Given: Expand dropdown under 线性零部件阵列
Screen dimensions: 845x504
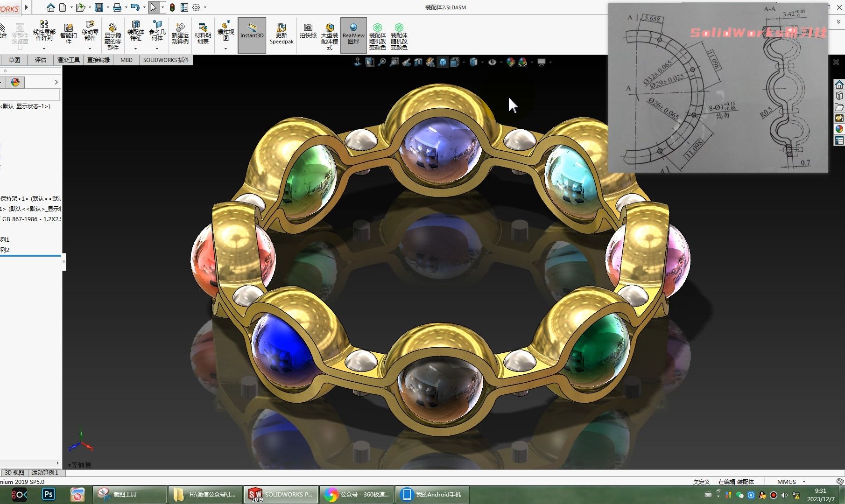Looking at the screenshot, I should click(x=44, y=49).
